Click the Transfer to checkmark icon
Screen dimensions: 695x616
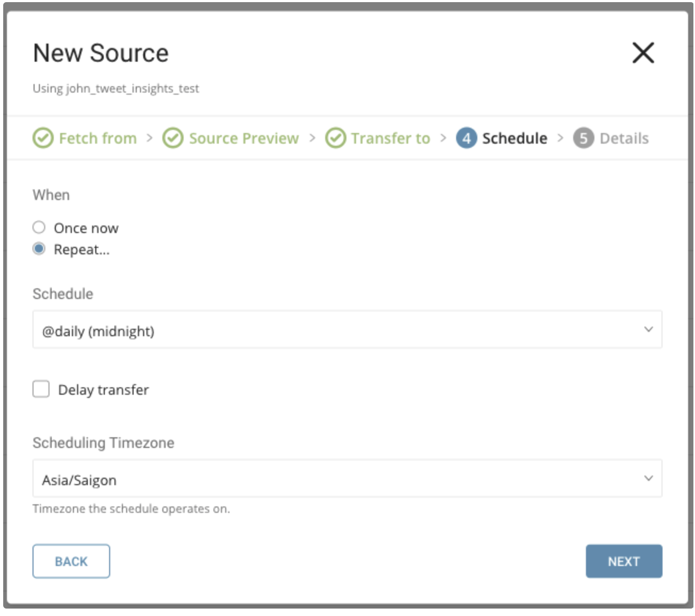coord(335,138)
